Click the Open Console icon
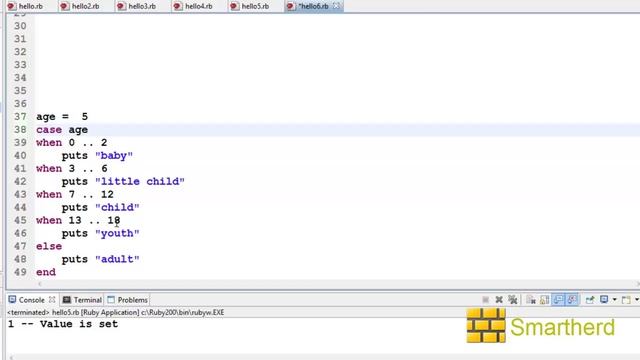This screenshot has width=640, height=360. click(x=626, y=300)
